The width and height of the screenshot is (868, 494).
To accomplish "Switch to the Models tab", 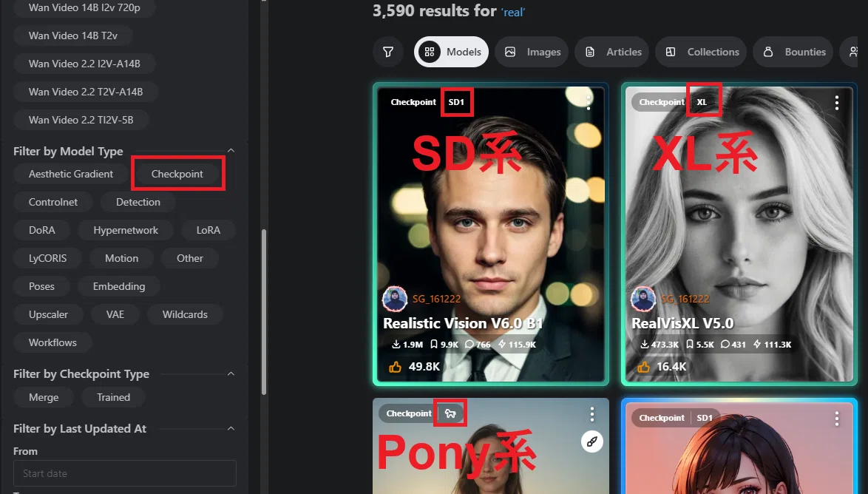I will click(x=451, y=52).
